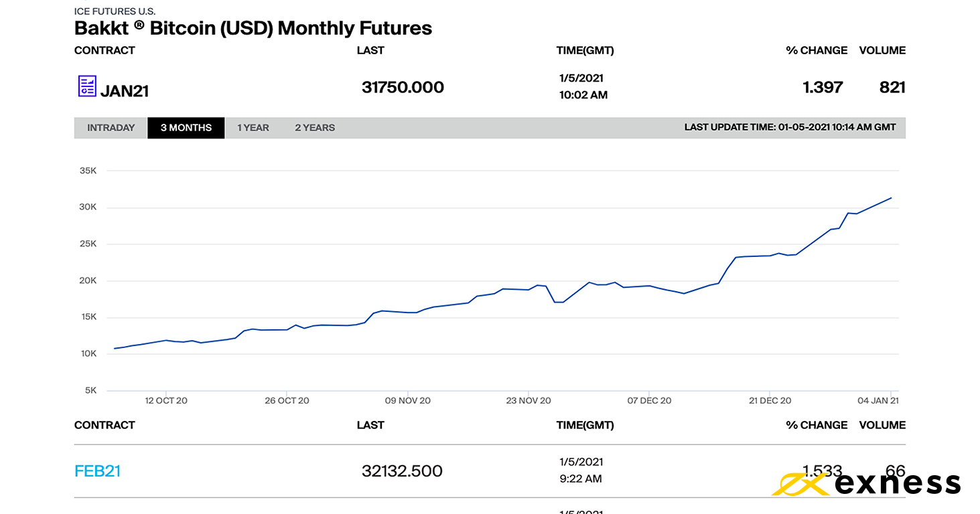Click the 09 NOV 20 date label
This screenshot has height=514, width=980.
pyautogui.click(x=407, y=401)
